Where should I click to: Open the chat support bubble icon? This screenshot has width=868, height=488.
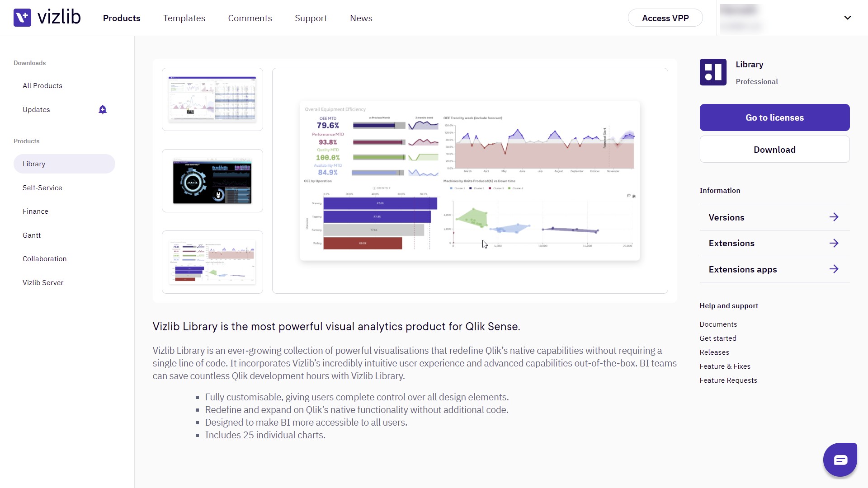coord(840,460)
